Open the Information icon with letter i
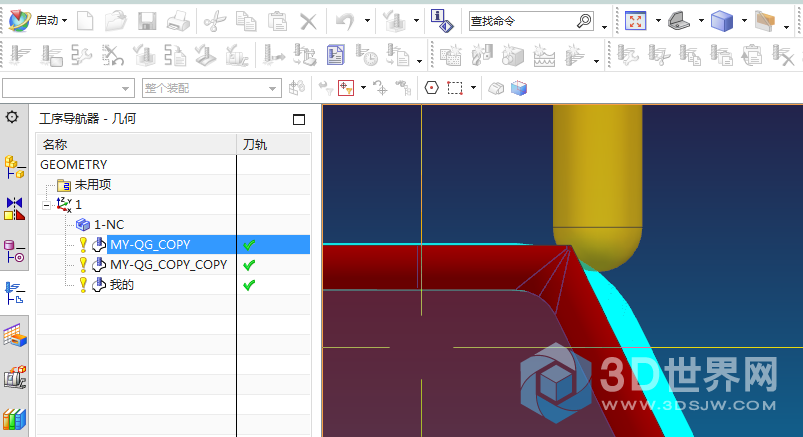The height and width of the screenshot is (437, 803). pos(441,20)
